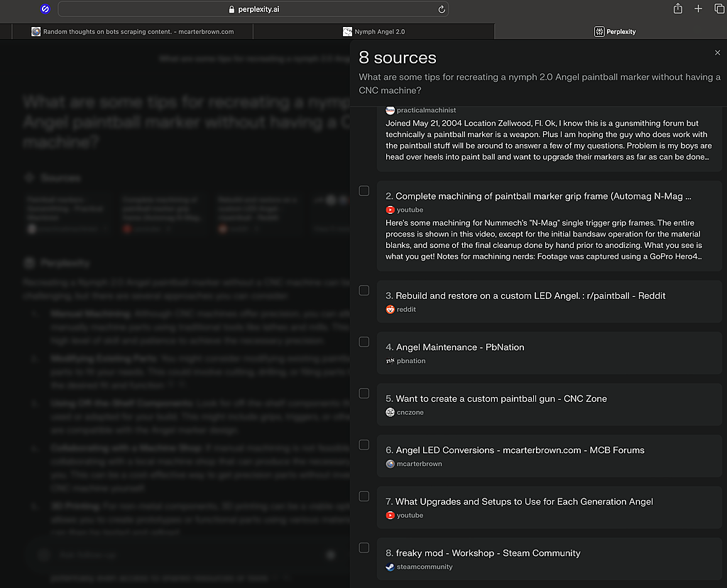727x588 pixels.
Task: Click the Joined May 21, 2004 source excerpt
Action: [549, 140]
